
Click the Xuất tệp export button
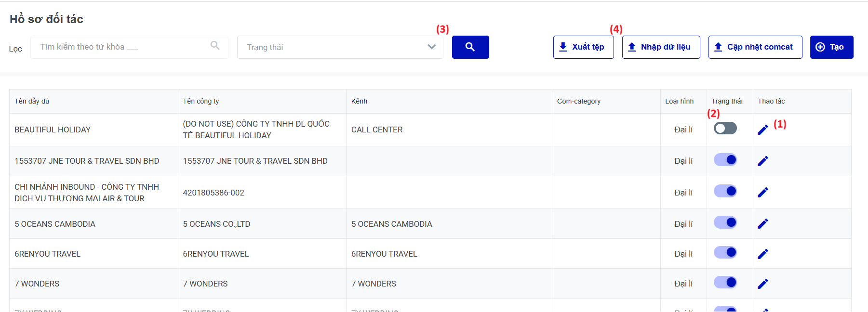584,47
